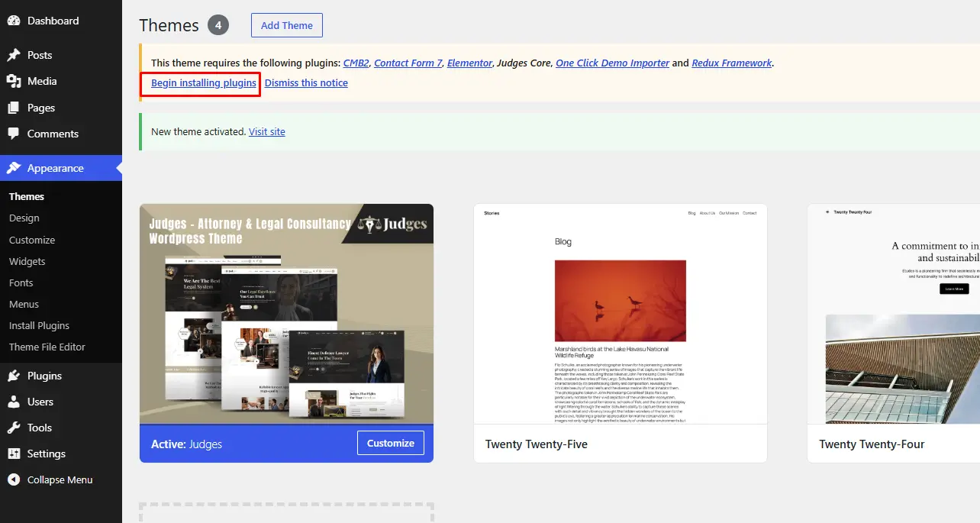The image size is (980, 523).
Task: Click the Add Theme button
Action: tap(287, 25)
